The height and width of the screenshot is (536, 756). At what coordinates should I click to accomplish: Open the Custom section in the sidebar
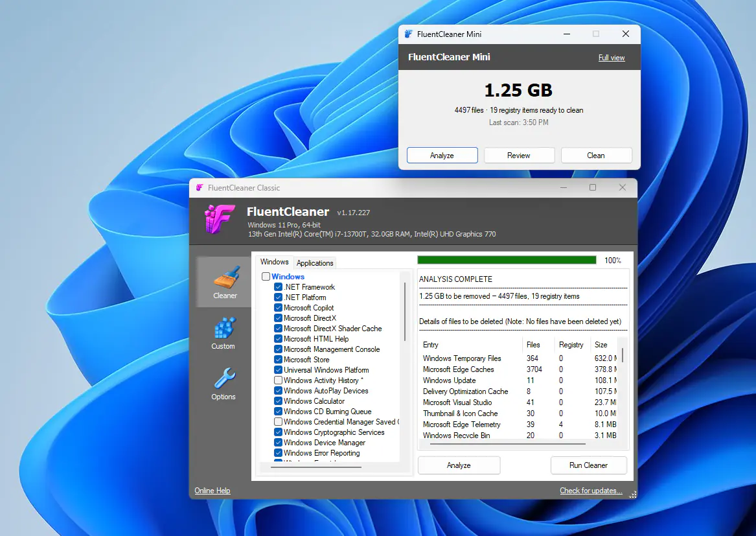[223, 333]
